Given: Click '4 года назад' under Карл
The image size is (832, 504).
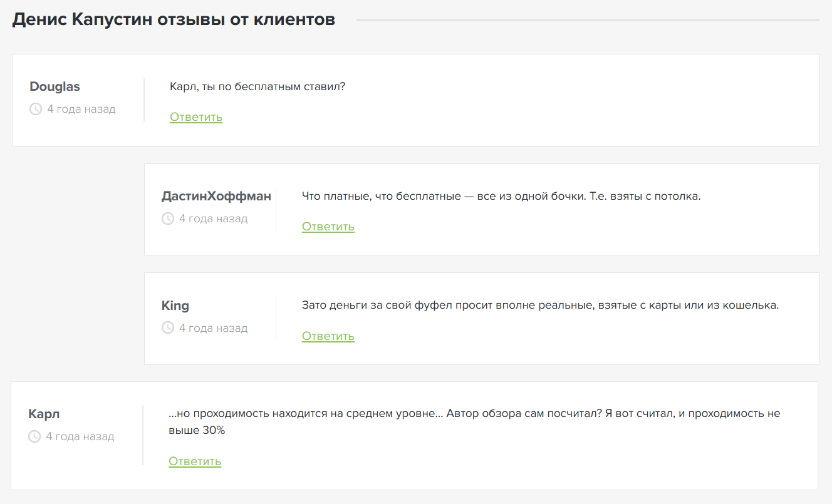Looking at the screenshot, I should tap(80, 436).
